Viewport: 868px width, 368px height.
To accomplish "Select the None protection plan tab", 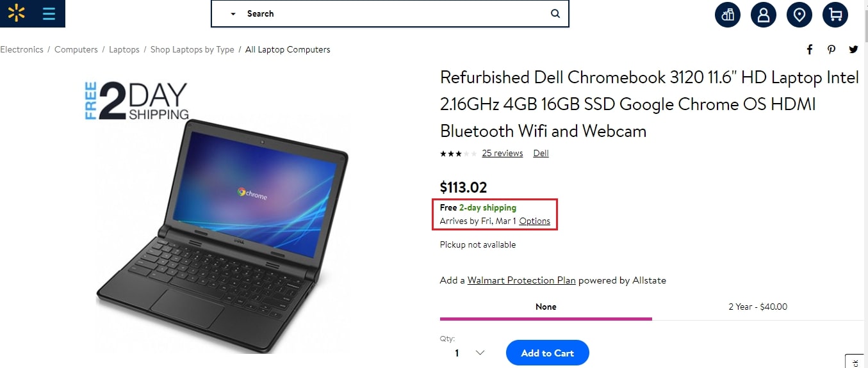I will pos(546,307).
